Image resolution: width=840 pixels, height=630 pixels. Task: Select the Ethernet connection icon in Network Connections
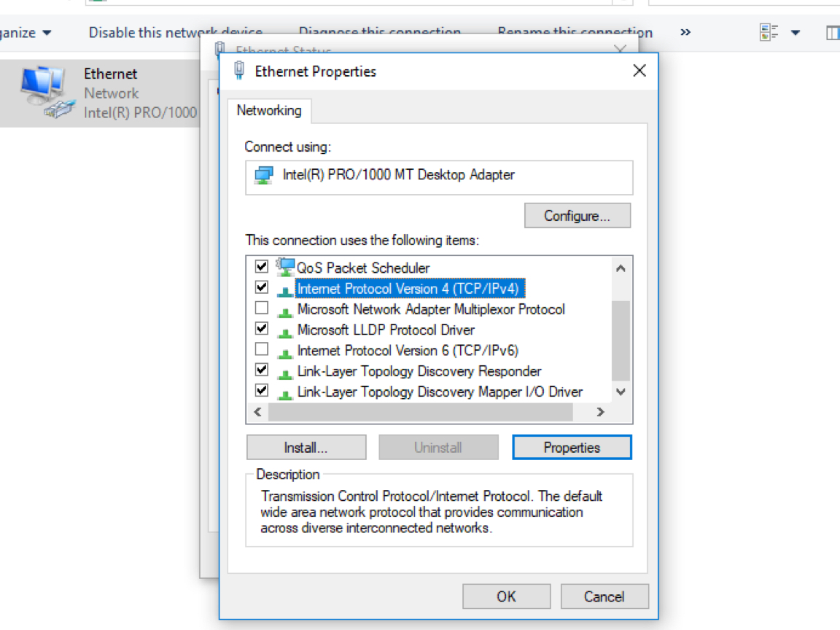(x=47, y=92)
